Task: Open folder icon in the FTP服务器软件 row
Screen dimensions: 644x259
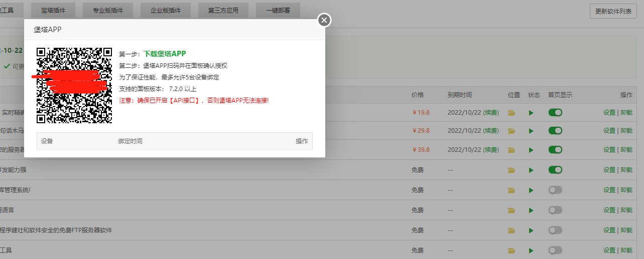Action: coord(511,230)
